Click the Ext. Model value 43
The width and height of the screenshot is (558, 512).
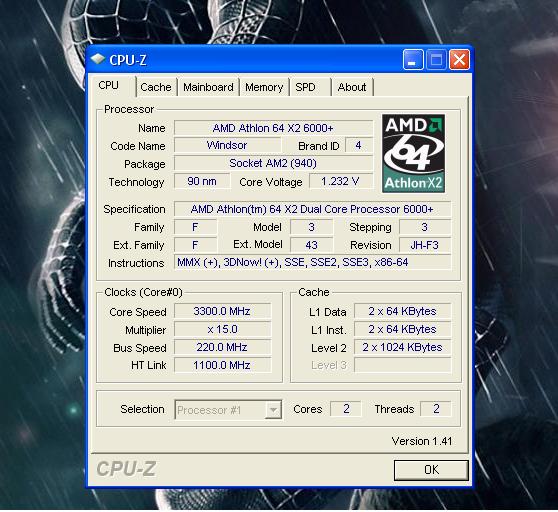tap(311, 245)
